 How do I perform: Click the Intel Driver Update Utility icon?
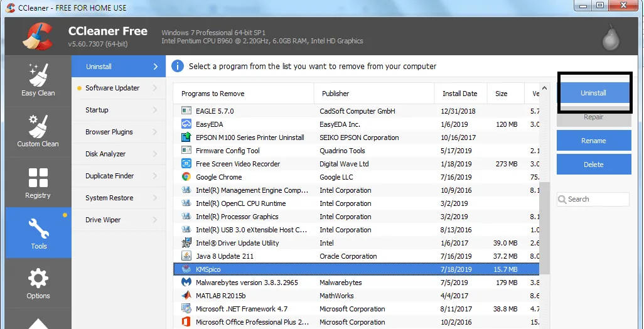(x=186, y=243)
